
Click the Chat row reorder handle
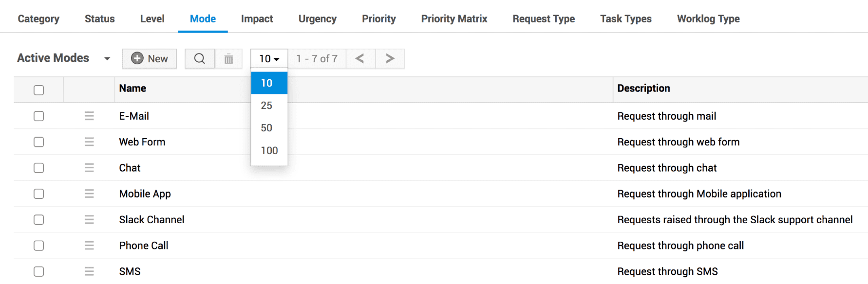click(89, 168)
